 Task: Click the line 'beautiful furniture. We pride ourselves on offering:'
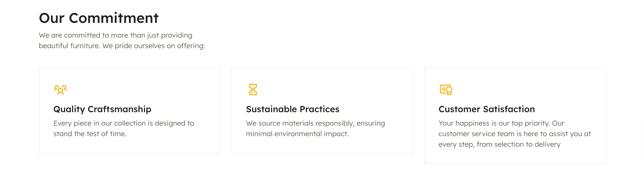[122, 46]
